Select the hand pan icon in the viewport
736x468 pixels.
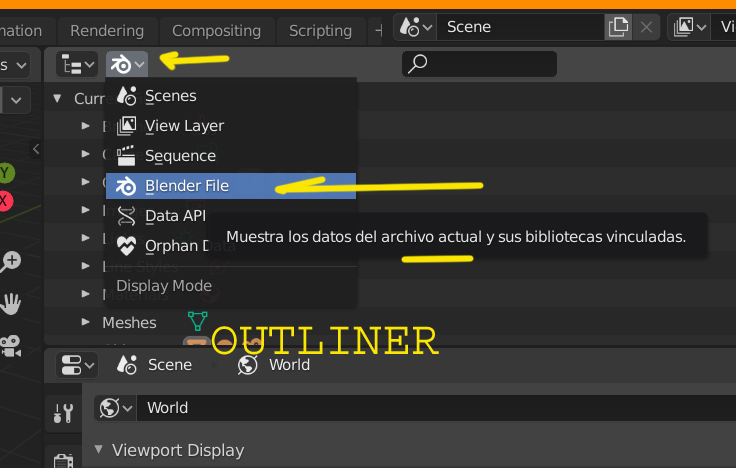[x=11, y=302]
